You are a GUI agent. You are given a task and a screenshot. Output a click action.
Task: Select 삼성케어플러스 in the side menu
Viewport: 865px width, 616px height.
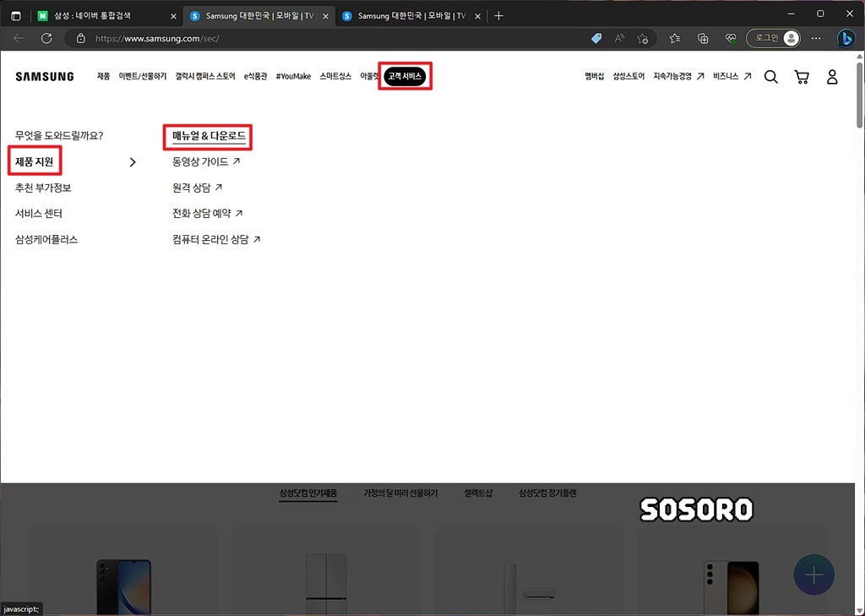tap(46, 240)
